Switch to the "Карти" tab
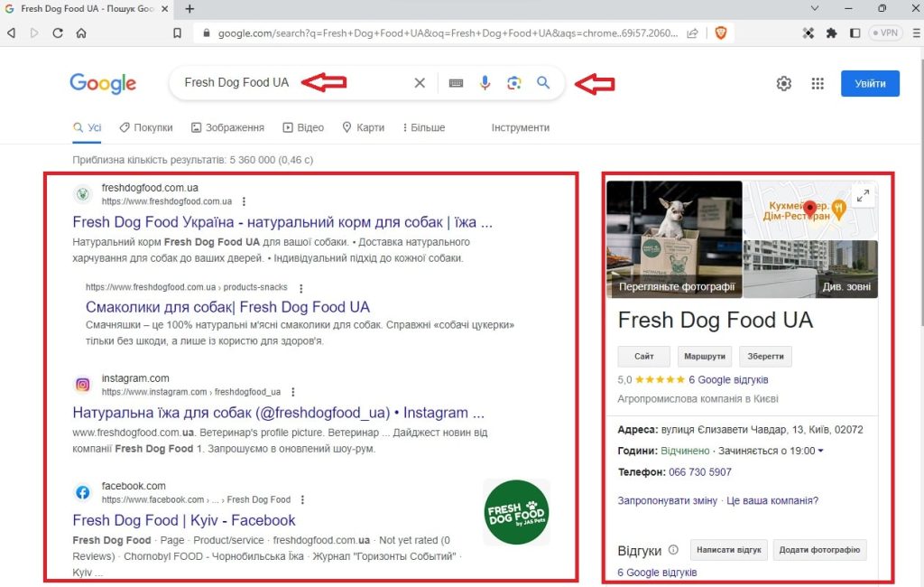The height and width of the screenshot is (587, 924). (x=369, y=127)
